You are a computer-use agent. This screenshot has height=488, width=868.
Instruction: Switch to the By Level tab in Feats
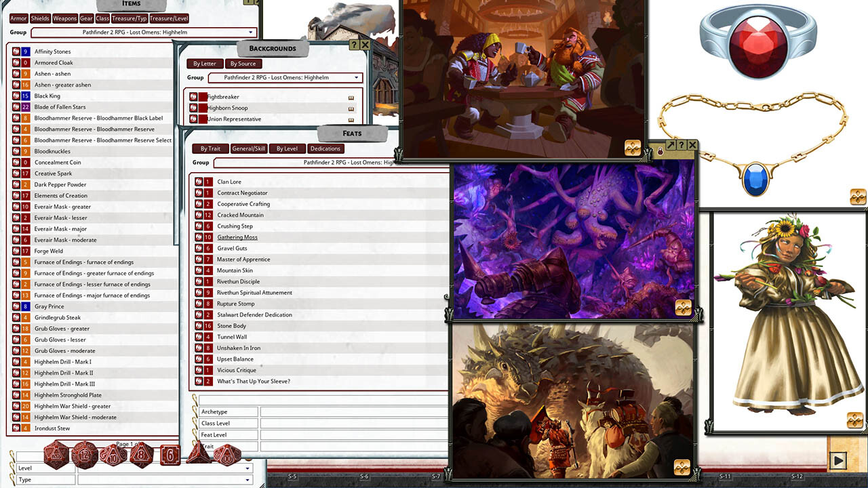[x=287, y=148]
